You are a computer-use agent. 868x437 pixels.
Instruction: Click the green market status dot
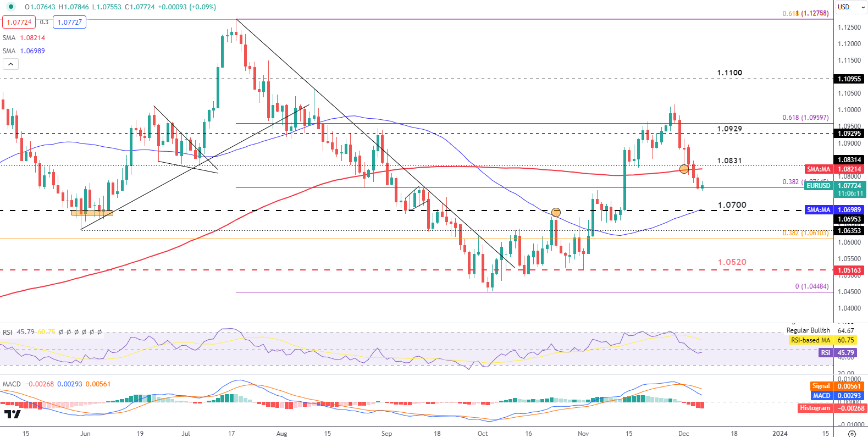pyautogui.click(x=10, y=7)
